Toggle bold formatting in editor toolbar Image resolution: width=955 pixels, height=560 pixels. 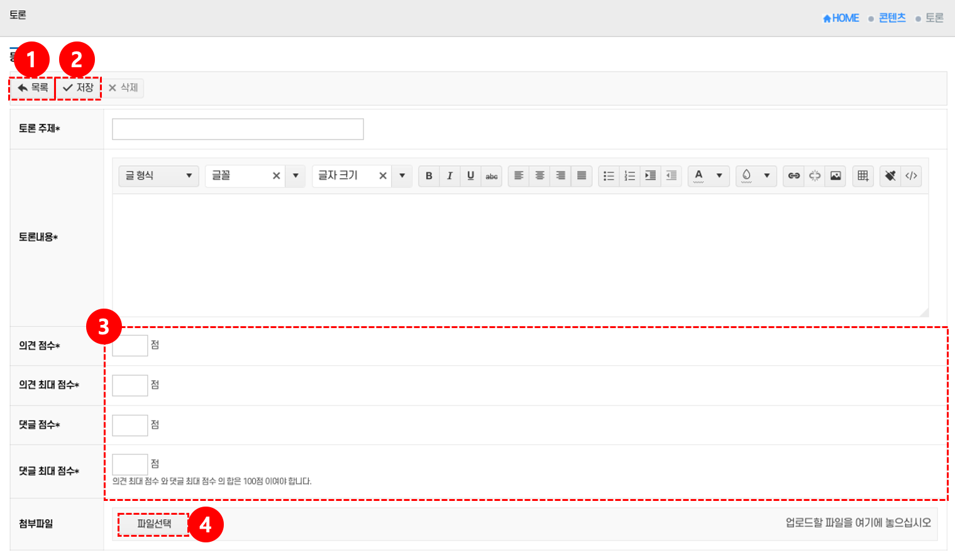point(429,176)
